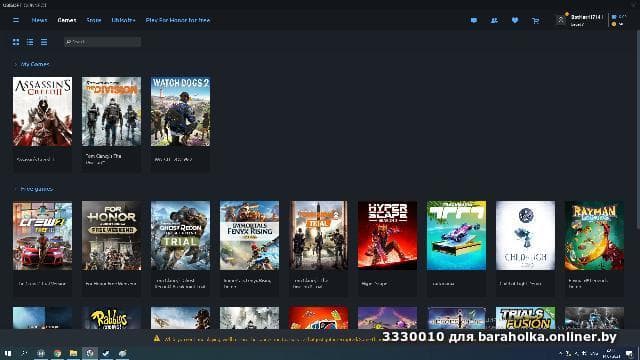This screenshot has height=360, width=640.
Task: Switch to compact list view icon
Action: [44, 42]
